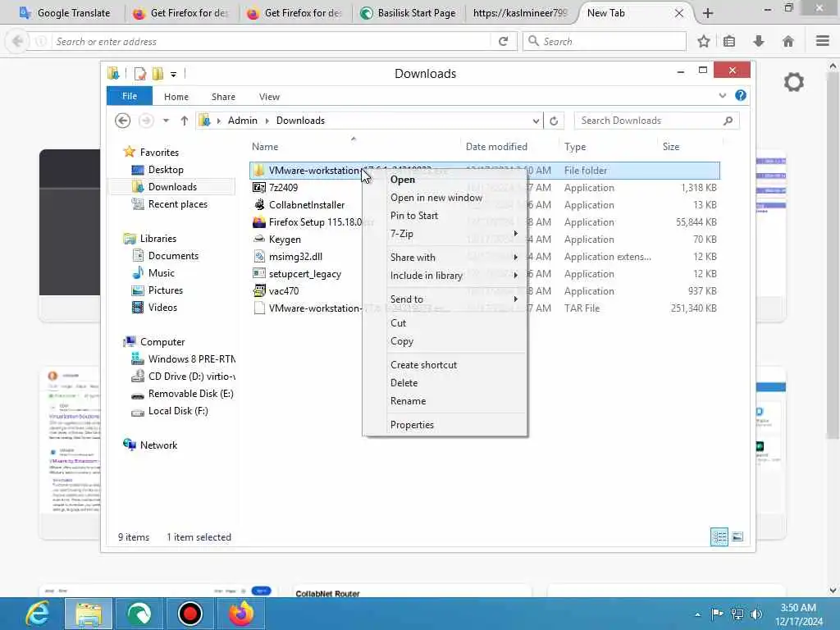Click Admin in the address breadcrumb
Viewport: 840px width, 630px height.
[x=243, y=121]
